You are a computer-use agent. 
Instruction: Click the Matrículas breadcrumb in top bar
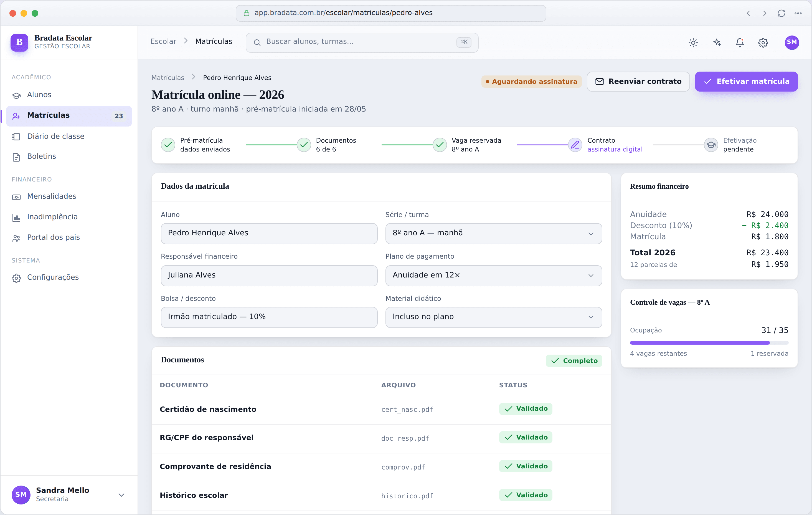(214, 42)
